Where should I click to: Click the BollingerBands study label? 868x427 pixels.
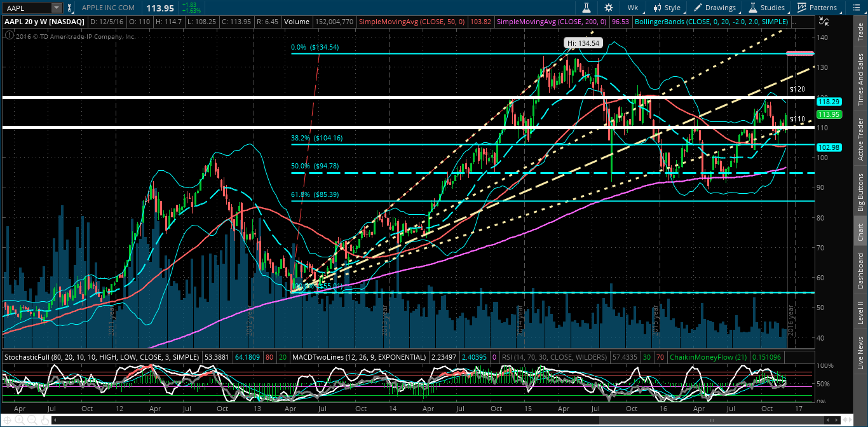click(x=710, y=22)
